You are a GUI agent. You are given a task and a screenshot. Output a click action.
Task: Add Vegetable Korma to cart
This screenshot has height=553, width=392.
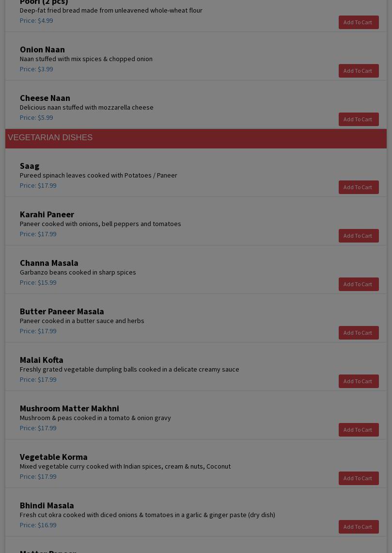coord(358,478)
